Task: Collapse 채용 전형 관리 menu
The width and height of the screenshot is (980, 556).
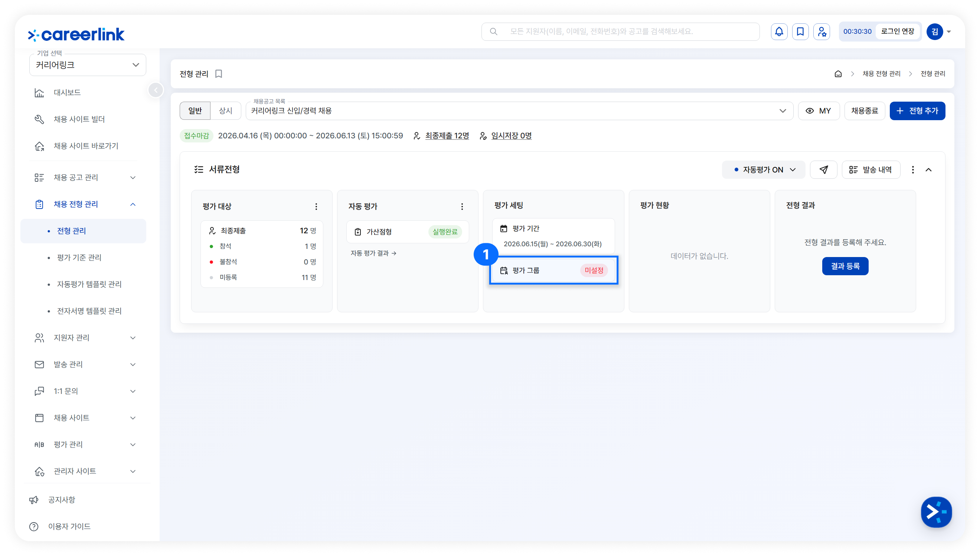Action: (133, 204)
